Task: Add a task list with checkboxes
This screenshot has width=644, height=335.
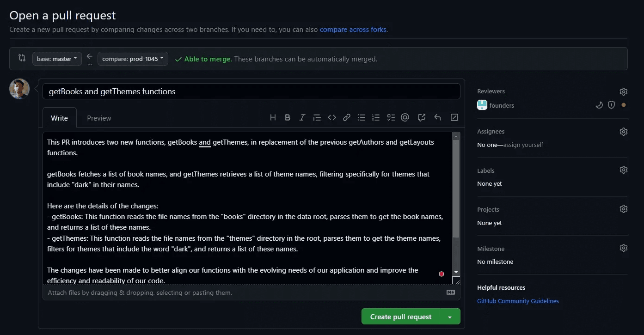Action: [391, 118]
